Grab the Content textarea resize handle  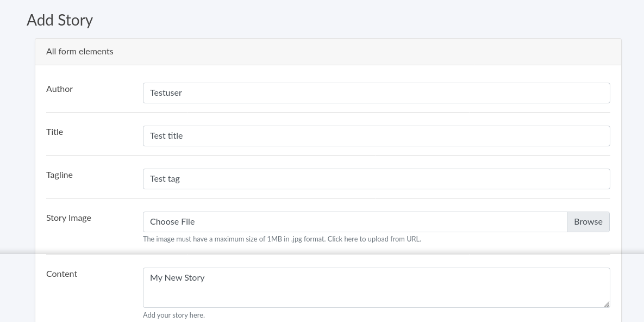pyautogui.click(x=607, y=304)
